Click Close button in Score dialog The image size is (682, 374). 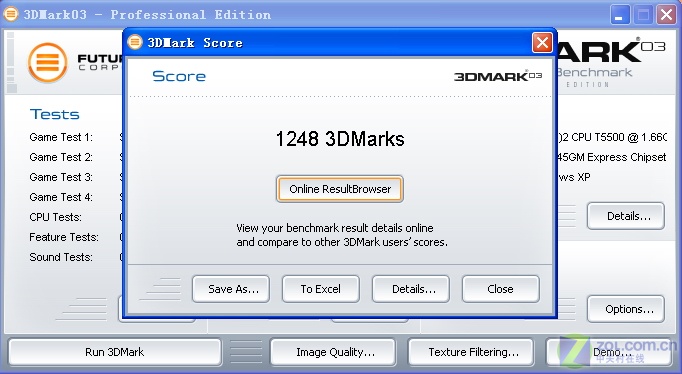click(501, 289)
